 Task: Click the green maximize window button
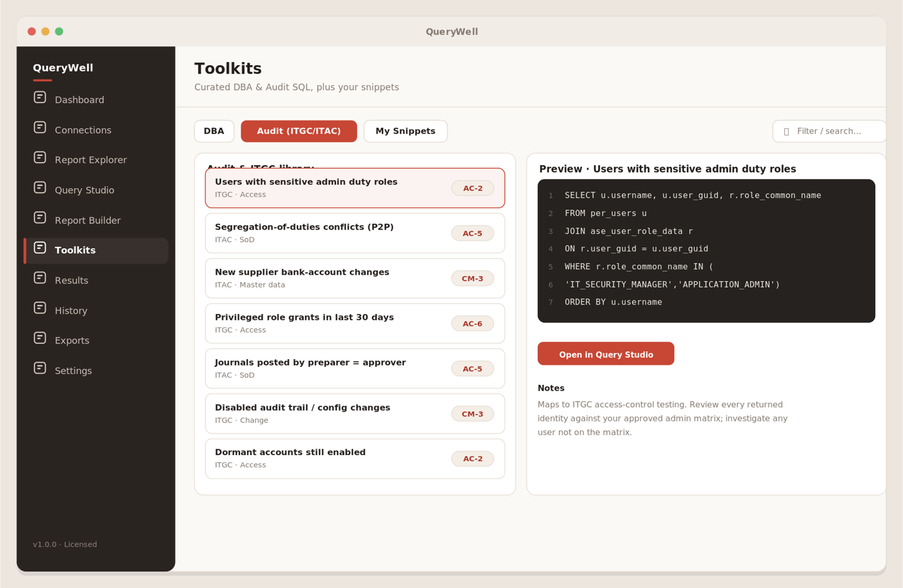pos(59,32)
